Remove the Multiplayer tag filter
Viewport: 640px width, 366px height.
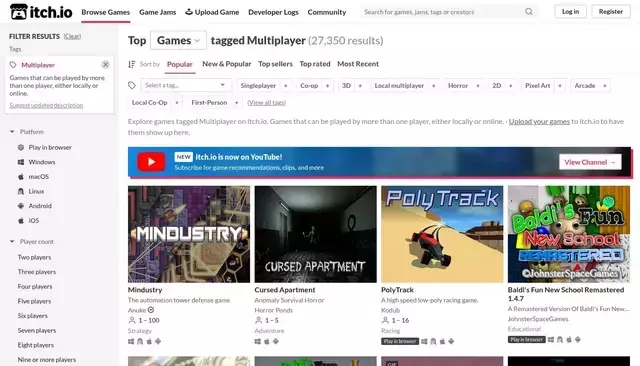[105, 64]
